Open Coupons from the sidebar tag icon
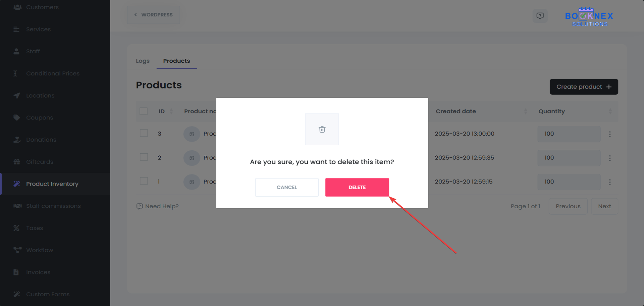The height and width of the screenshot is (306, 644). [x=17, y=117]
